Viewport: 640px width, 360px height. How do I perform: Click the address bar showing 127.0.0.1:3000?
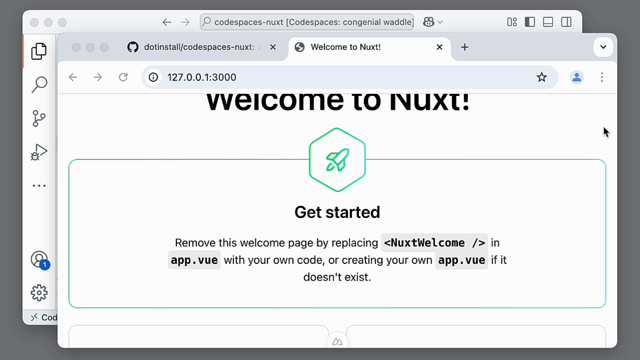[350, 77]
